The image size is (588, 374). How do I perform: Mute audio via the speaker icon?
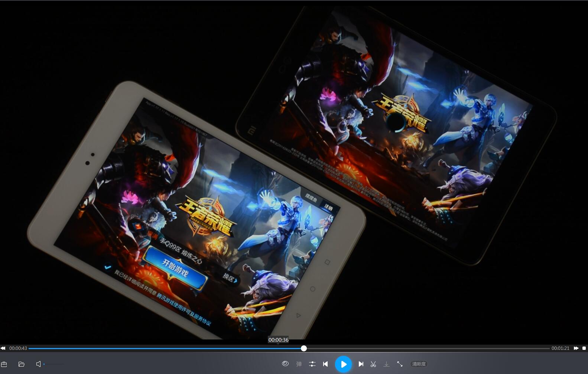point(38,364)
